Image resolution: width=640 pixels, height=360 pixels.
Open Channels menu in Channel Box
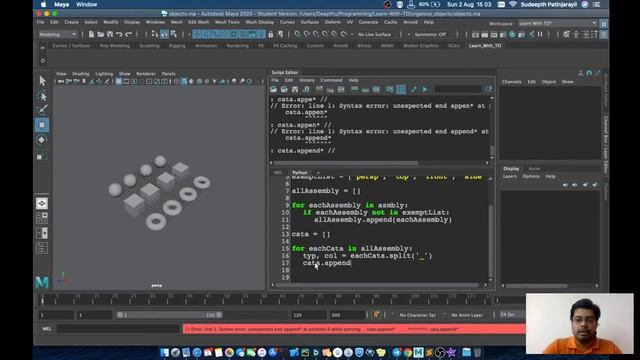pos(511,82)
